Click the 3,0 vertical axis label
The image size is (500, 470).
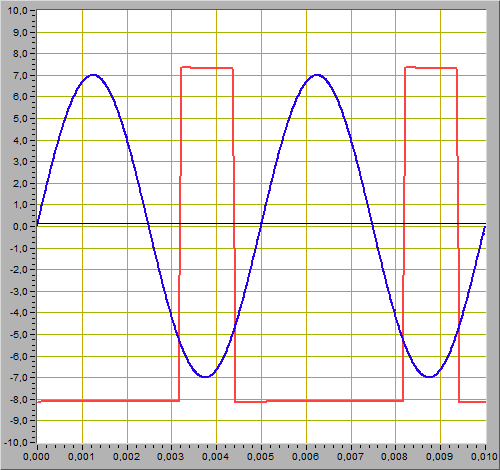click(x=20, y=162)
